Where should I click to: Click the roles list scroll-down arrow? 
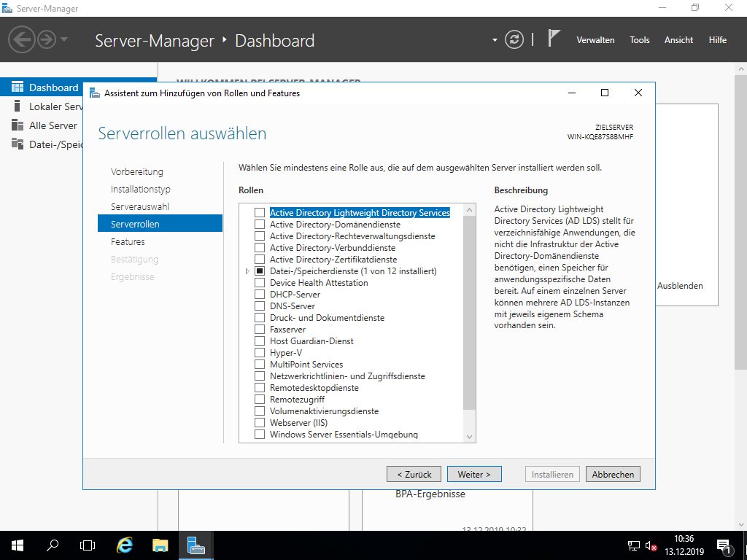point(469,437)
